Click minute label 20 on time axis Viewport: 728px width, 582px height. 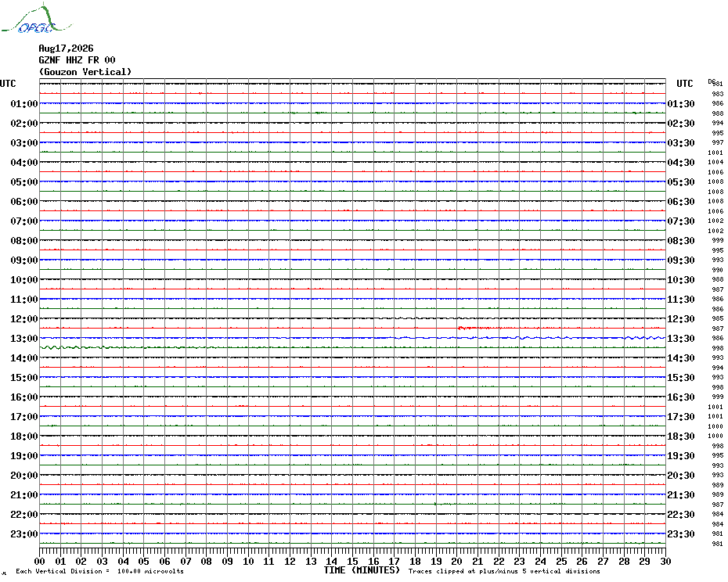tap(457, 561)
